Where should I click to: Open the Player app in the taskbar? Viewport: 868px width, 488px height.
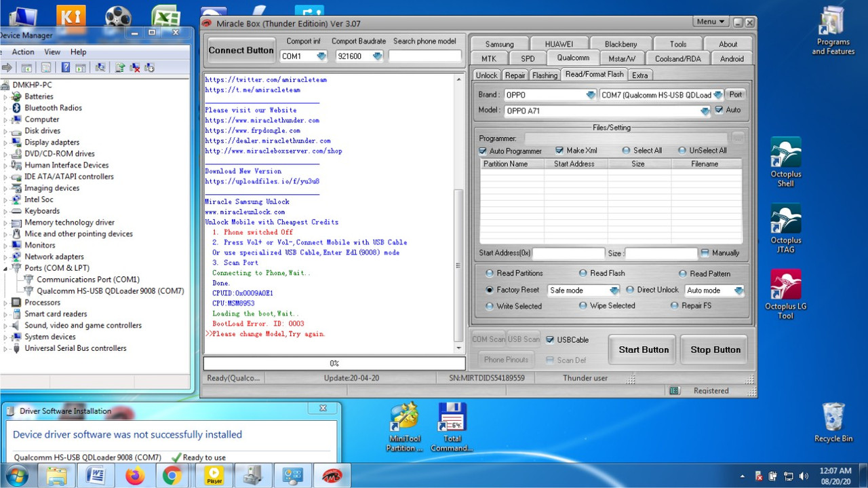[214, 476]
